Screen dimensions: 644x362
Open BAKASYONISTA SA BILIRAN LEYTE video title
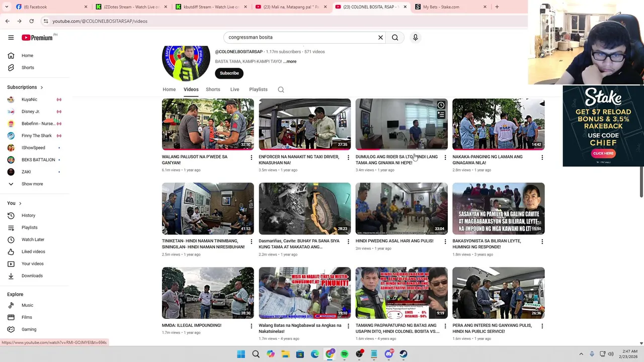point(487,244)
